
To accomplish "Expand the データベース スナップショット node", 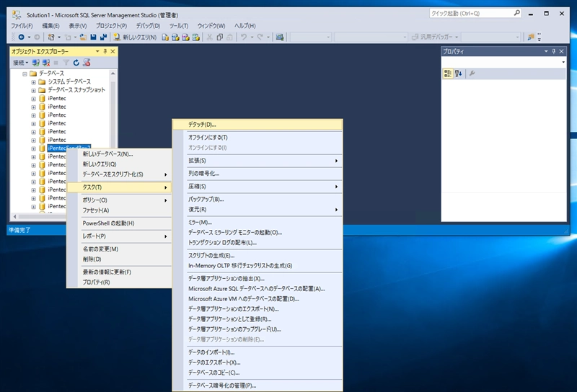I will [33, 91].
